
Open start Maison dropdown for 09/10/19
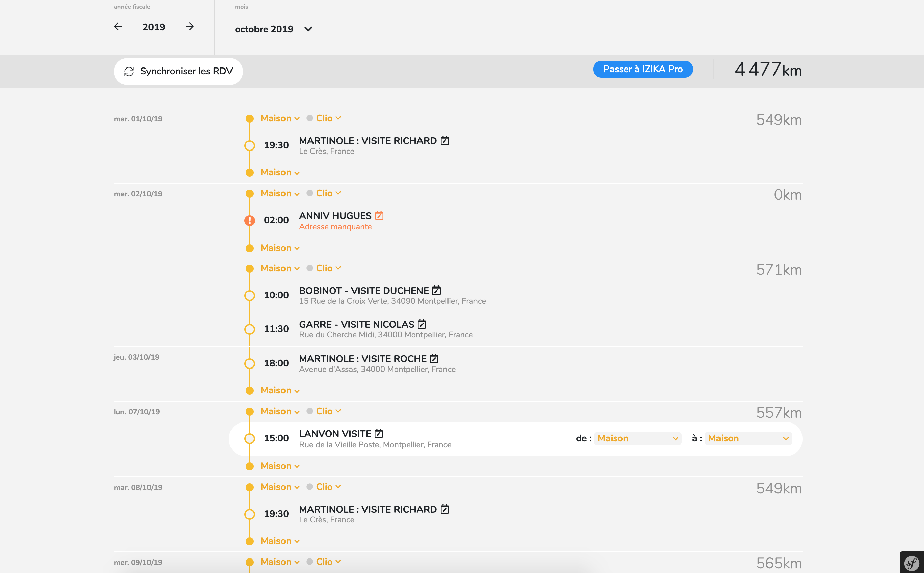click(280, 562)
